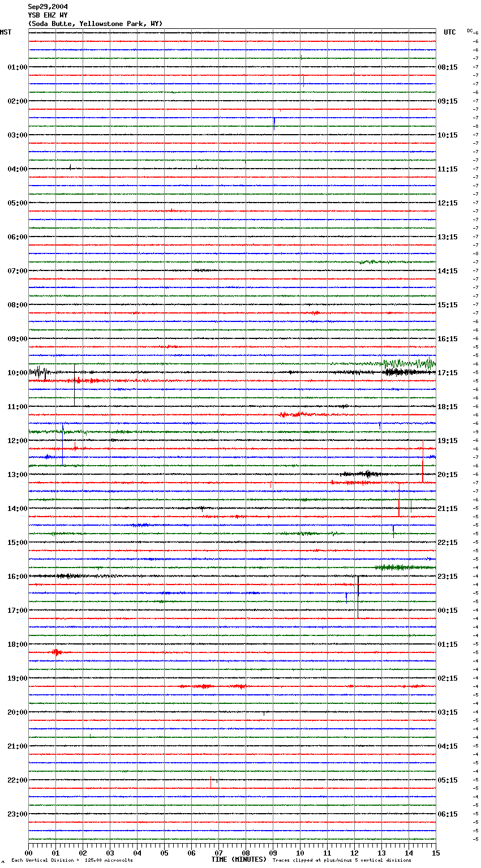481x868 pixels.
Task: Click minute 07 tick label on bottom axis
Action: click(218, 853)
